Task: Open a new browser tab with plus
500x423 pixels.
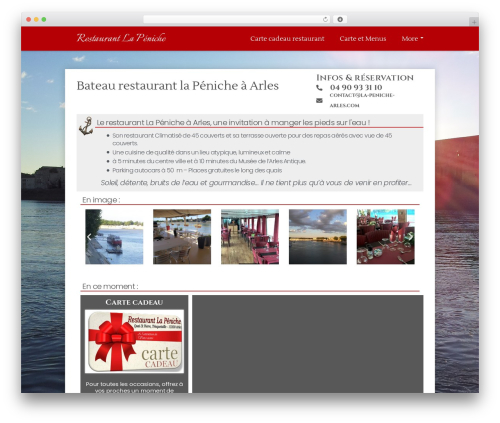Action: click(x=474, y=22)
